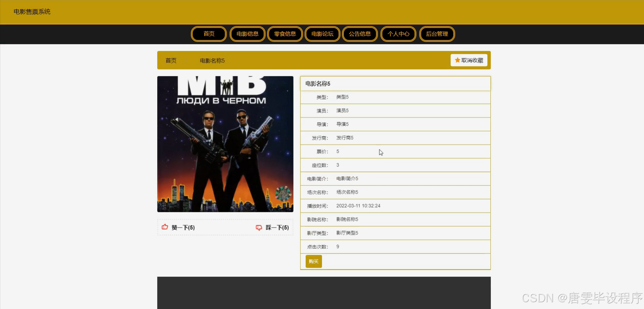This screenshot has width=644, height=309.
Task: Open the 电影信息 navigation tab
Action: (248, 34)
